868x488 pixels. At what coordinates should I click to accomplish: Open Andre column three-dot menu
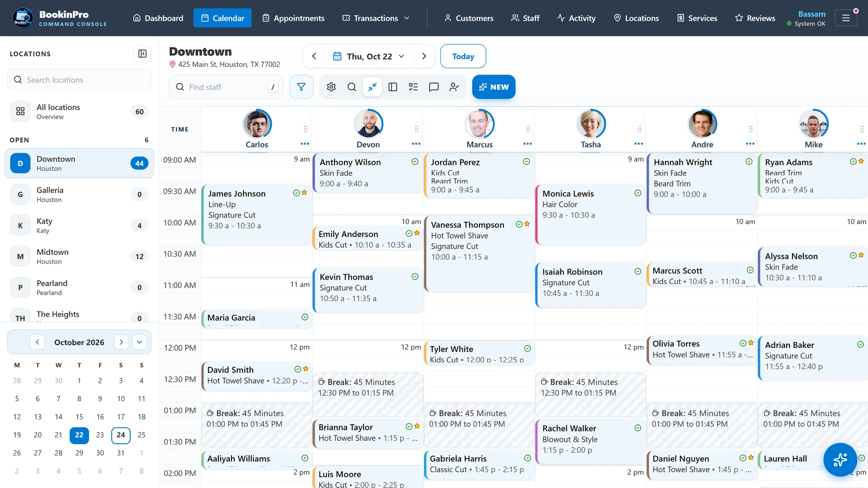(x=750, y=144)
